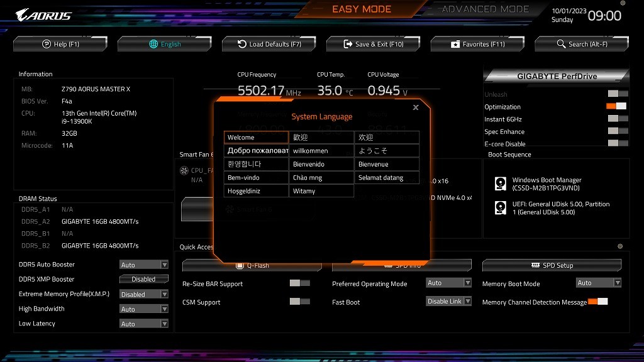This screenshot has width=644, height=362.
Task: Close the System Language dialog
Action: tap(416, 107)
